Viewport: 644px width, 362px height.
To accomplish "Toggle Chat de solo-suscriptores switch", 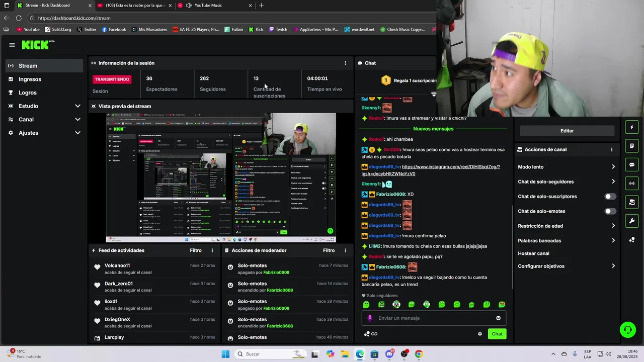I will click(610, 197).
